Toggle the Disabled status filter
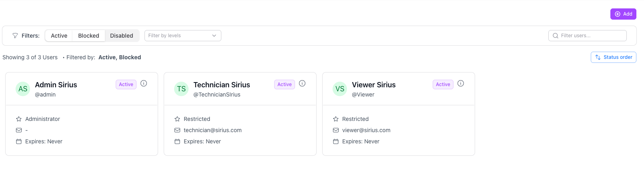 coord(122,36)
